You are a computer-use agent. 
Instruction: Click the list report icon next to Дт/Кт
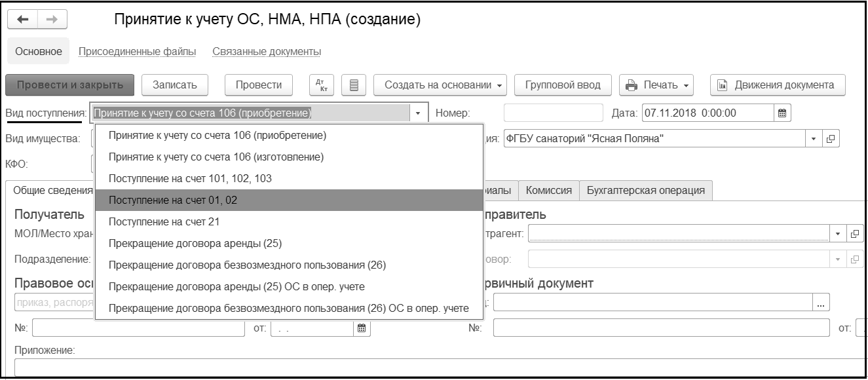[354, 85]
